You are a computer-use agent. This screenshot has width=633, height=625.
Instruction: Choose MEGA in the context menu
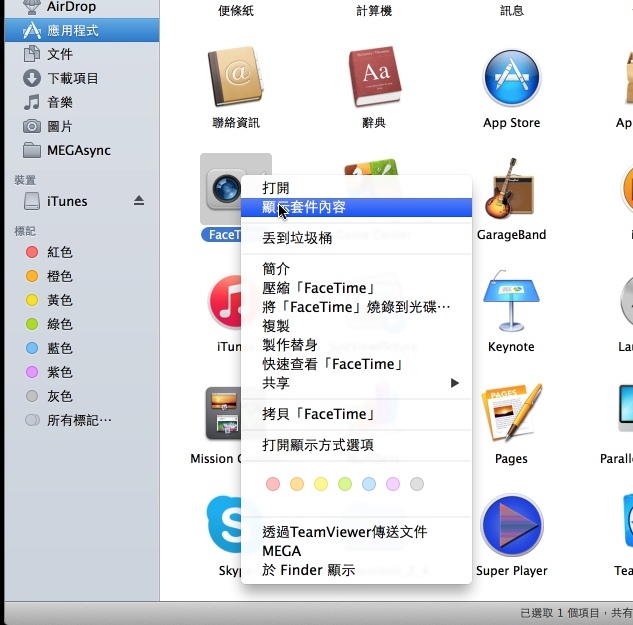[x=356, y=551]
